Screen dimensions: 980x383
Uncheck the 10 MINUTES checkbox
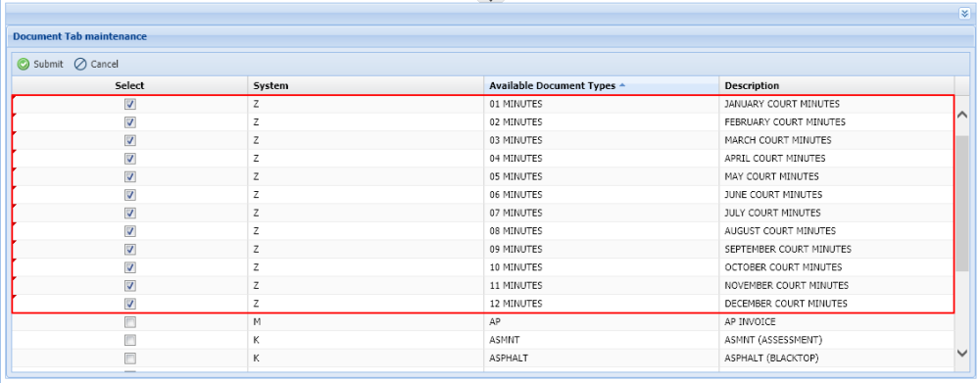coord(130,267)
